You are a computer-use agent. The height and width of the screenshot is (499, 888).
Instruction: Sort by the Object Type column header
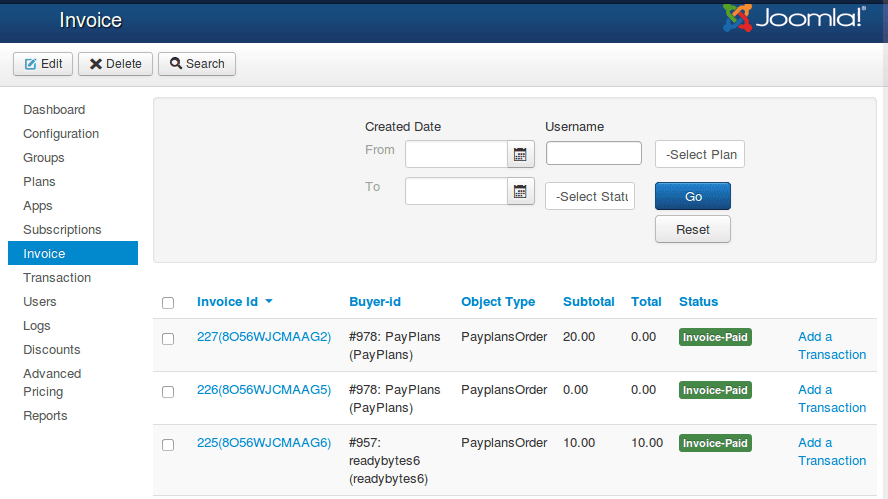pyautogui.click(x=498, y=302)
